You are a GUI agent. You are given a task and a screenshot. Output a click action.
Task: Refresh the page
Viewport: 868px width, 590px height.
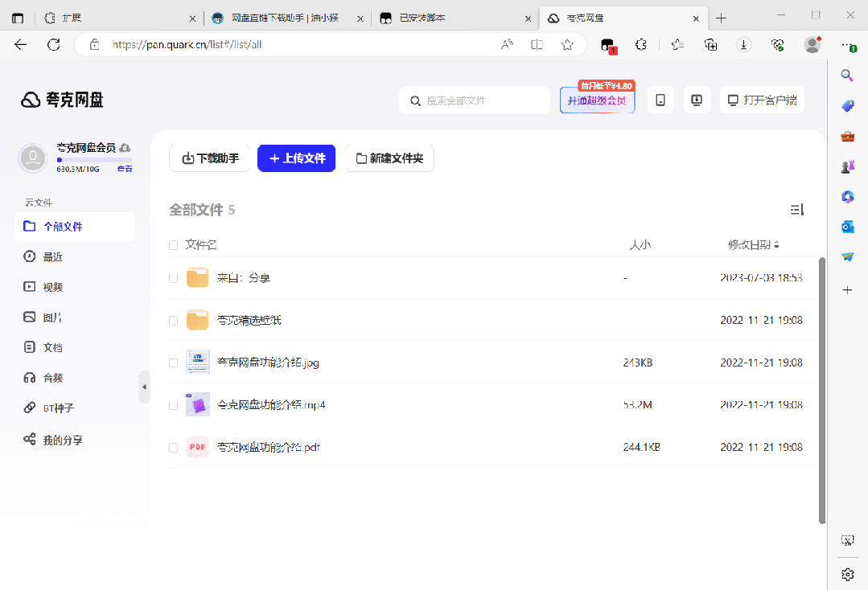coord(54,45)
